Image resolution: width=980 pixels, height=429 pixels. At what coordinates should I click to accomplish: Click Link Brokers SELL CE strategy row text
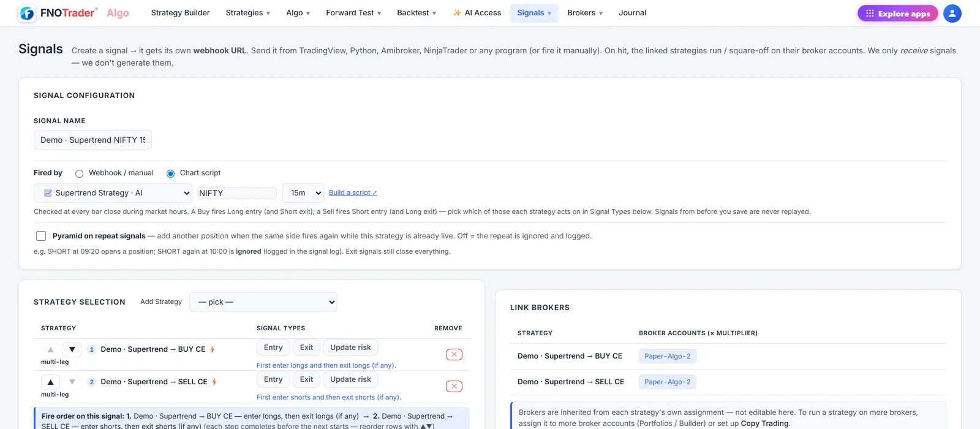click(x=571, y=382)
